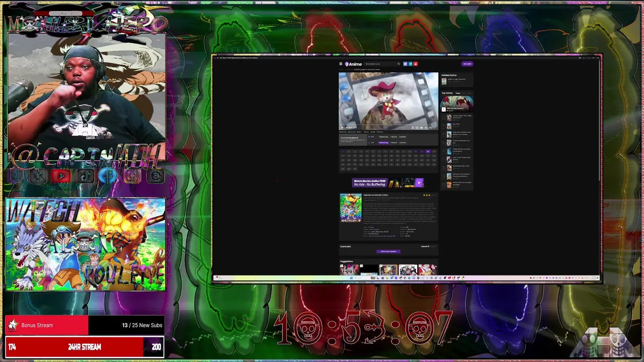Open episode 14 in the episode grid

422,151
